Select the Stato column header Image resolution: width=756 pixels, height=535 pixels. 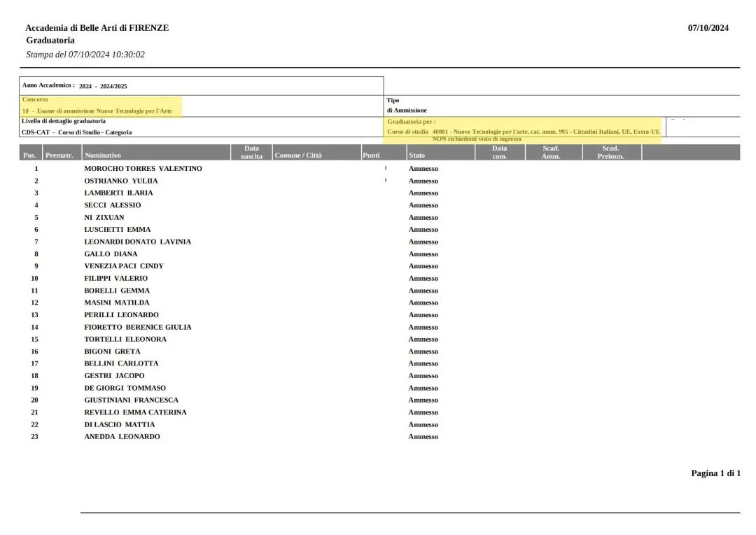coord(416,155)
